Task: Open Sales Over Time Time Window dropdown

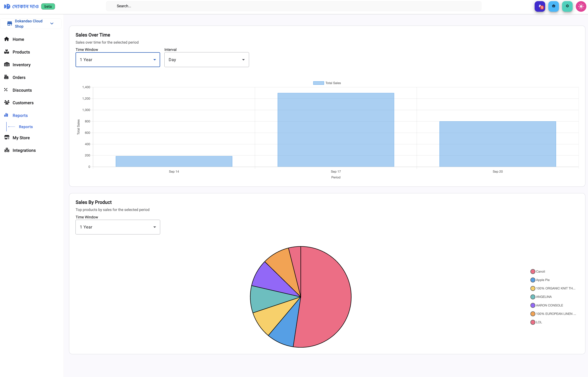Action: click(118, 60)
